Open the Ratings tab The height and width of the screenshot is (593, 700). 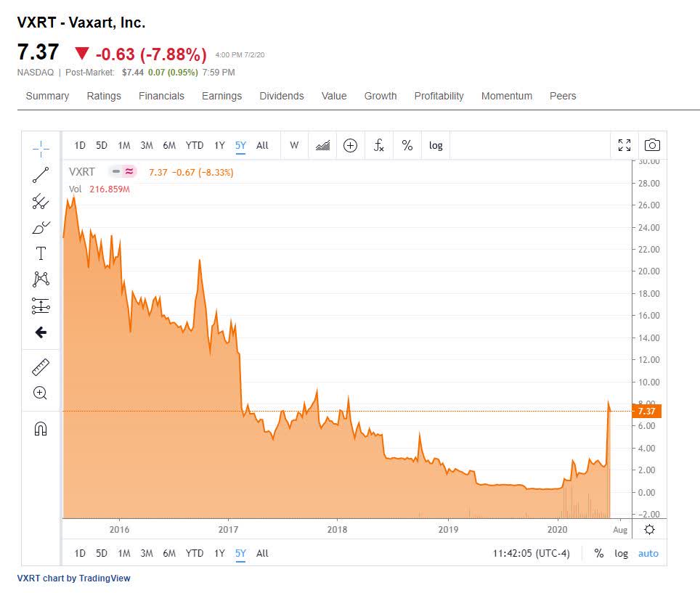tap(104, 96)
